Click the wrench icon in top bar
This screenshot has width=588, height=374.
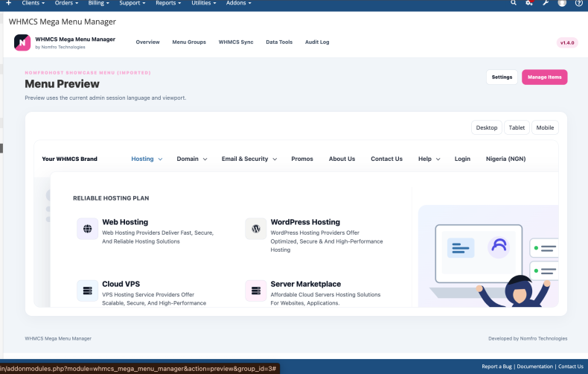pyautogui.click(x=546, y=3)
